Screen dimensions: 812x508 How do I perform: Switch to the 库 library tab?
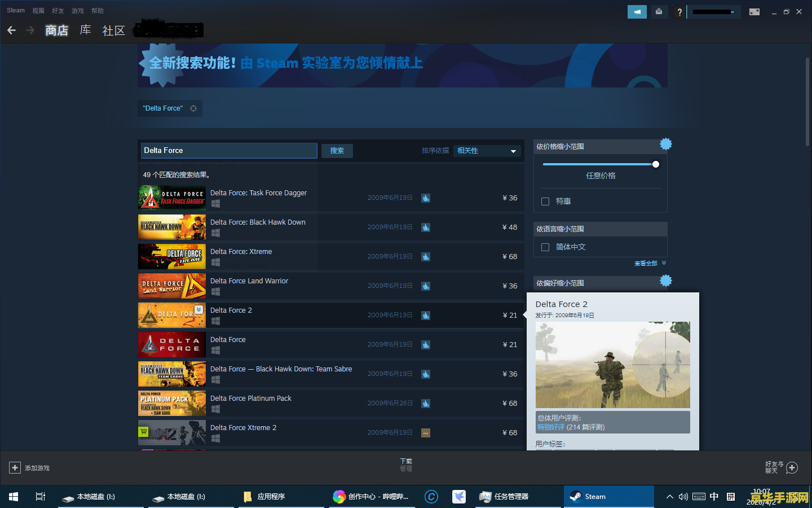click(85, 30)
